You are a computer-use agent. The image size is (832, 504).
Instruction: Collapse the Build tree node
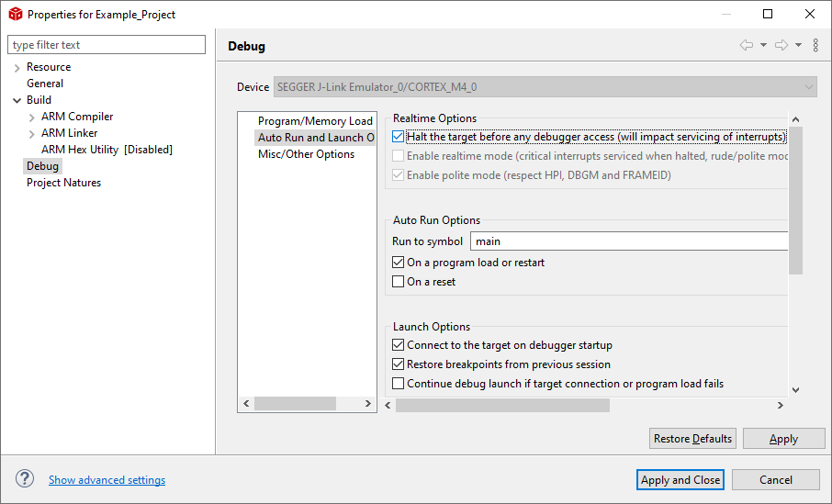17,100
